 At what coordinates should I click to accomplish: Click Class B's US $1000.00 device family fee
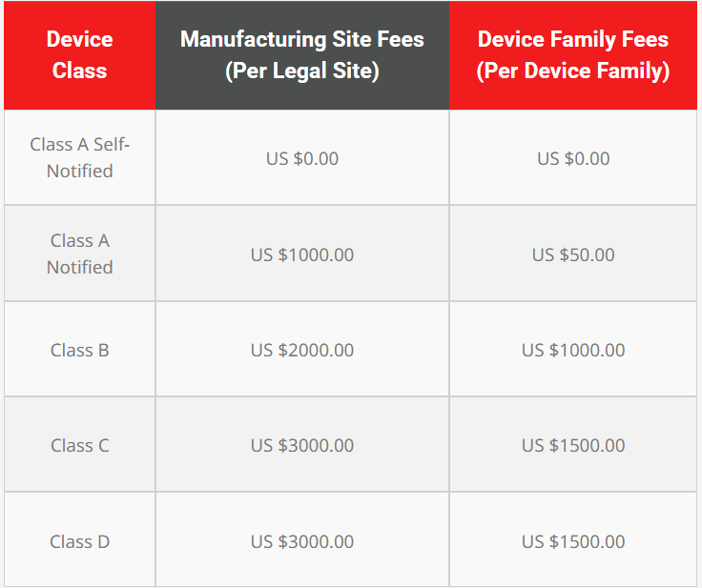point(573,350)
